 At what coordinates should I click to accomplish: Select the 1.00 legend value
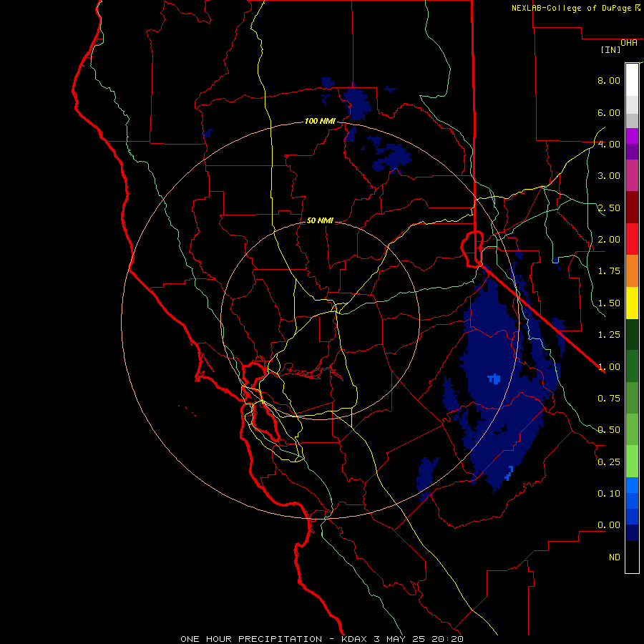pyautogui.click(x=609, y=366)
